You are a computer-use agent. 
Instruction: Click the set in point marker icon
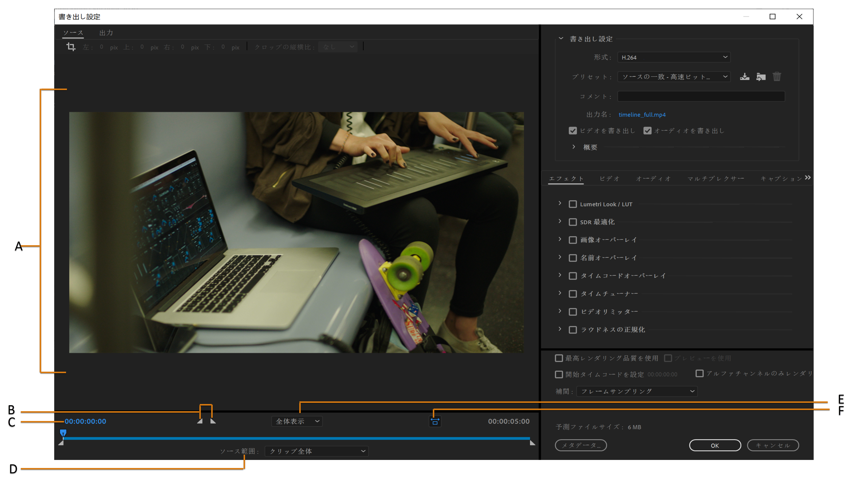tap(200, 421)
